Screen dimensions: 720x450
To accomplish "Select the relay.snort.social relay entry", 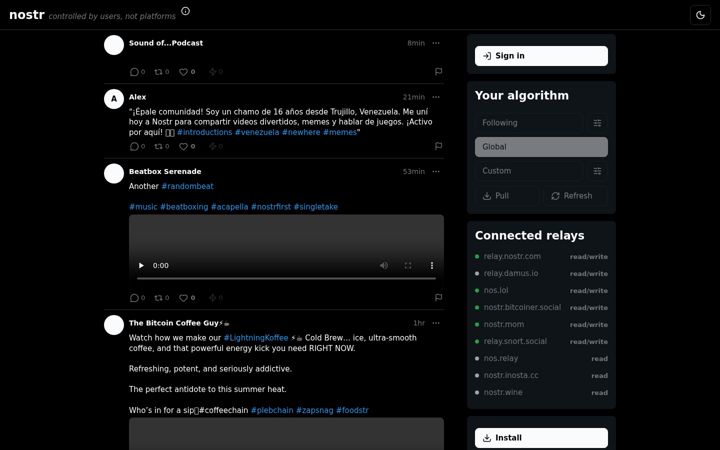I will [x=541, y=342].
